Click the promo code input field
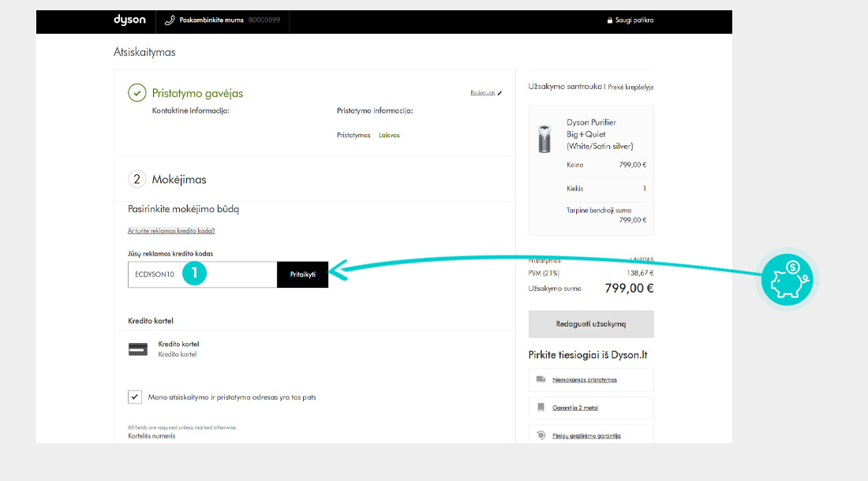 coord(203,274)
